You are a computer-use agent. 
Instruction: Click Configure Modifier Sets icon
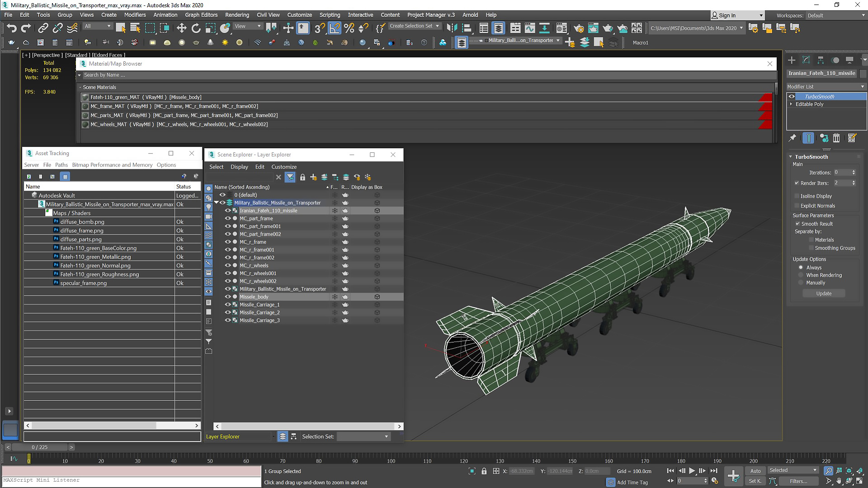(852, 138)
